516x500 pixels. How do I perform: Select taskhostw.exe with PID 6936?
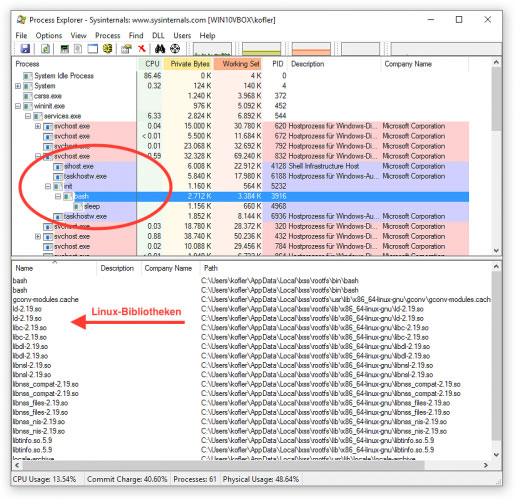[x=240, y=216]
